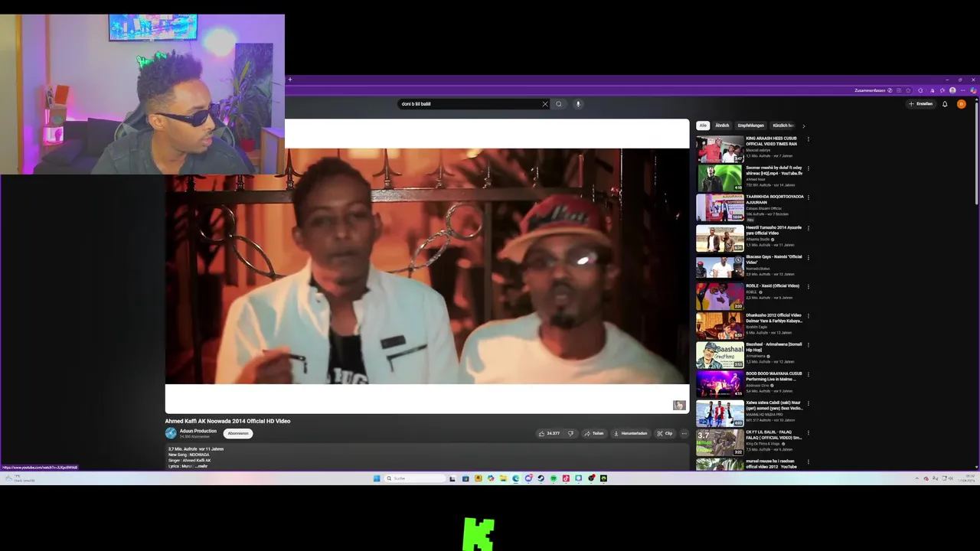Show hidden system tray icons chevron
Screen dimensions: 980x551
[916, 478]
